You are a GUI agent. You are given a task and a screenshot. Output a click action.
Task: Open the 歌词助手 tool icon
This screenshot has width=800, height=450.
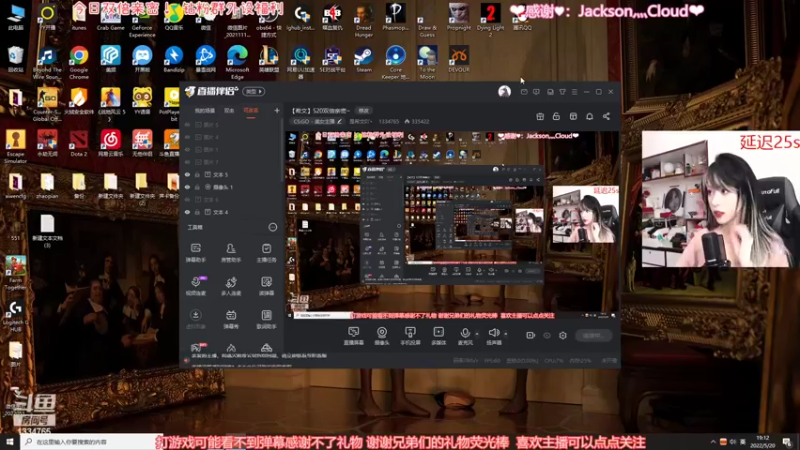[x=266, y=319]
